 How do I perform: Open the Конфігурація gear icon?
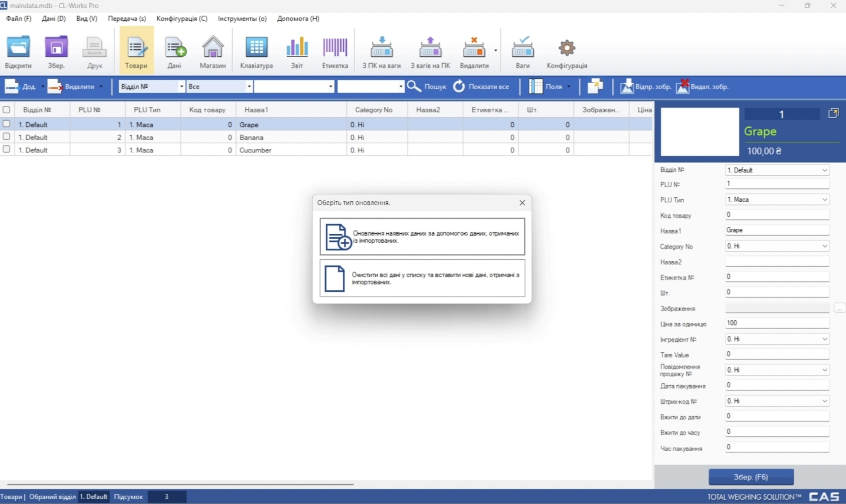pos(567,48)
